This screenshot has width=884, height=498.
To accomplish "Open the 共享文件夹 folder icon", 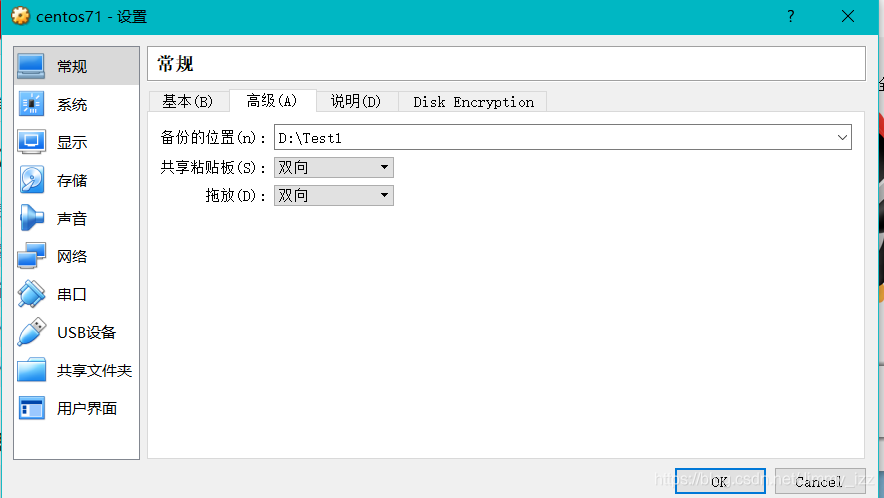I will click(31, 370).
